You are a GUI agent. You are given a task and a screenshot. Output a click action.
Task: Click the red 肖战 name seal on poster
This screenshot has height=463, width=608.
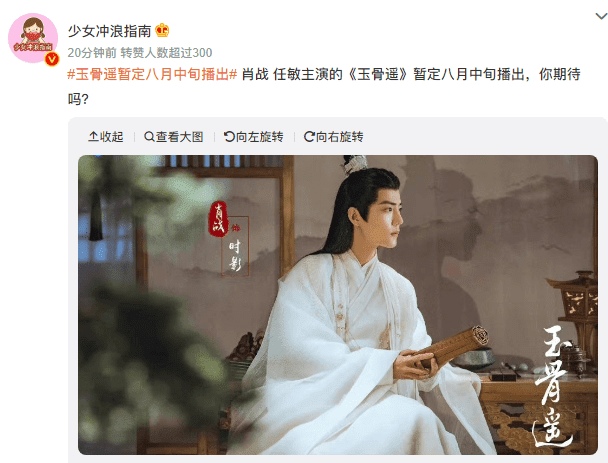pyautogui.click(x=218, y=219)
